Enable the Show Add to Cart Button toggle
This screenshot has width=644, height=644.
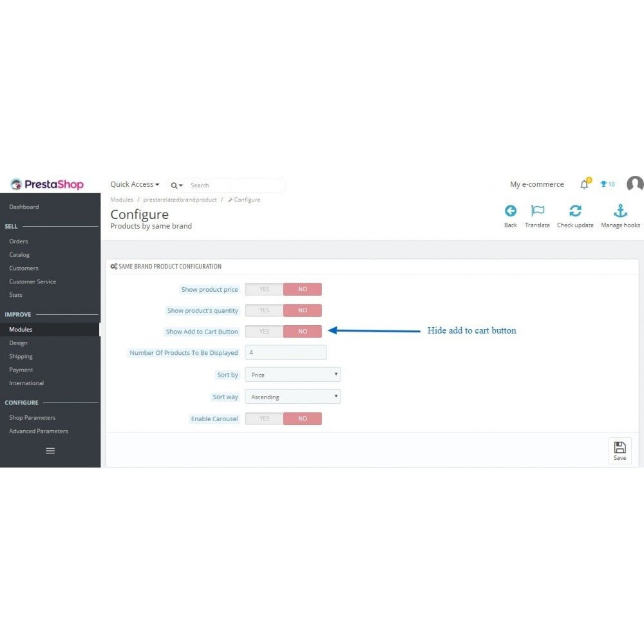(263, 331)
